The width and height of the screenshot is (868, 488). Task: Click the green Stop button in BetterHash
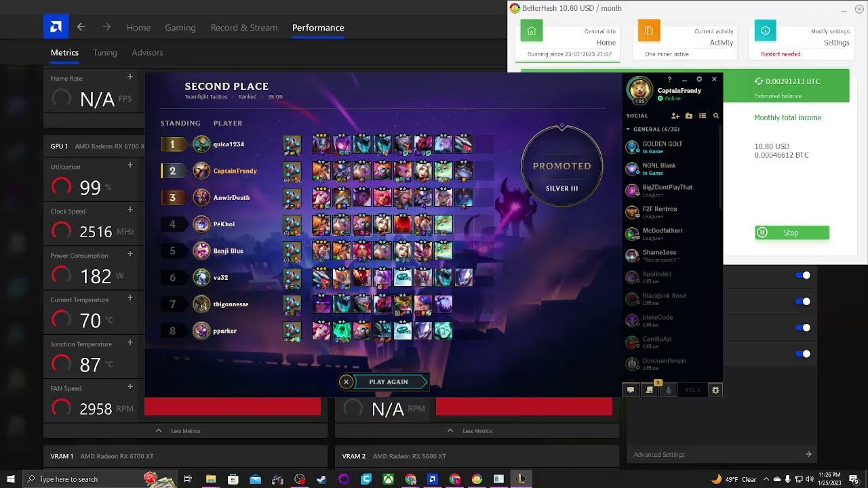click(792, 232)
